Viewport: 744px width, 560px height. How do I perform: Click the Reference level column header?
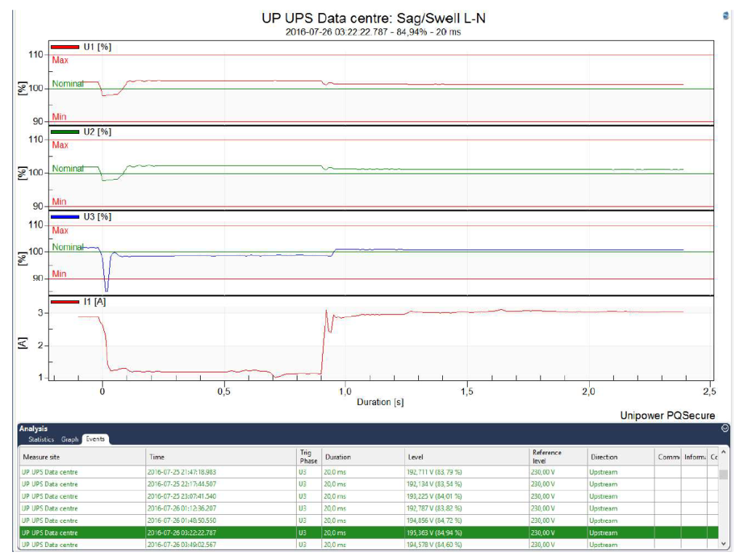tap(559, 457)
